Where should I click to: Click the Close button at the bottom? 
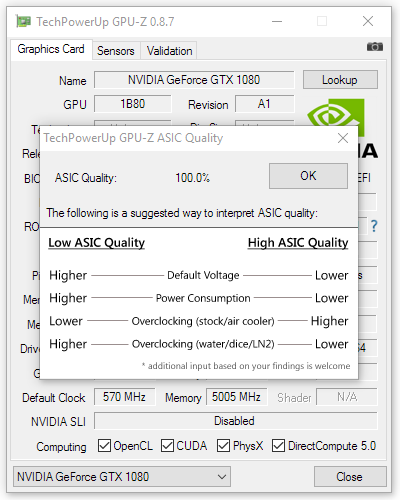click(350, 477)
